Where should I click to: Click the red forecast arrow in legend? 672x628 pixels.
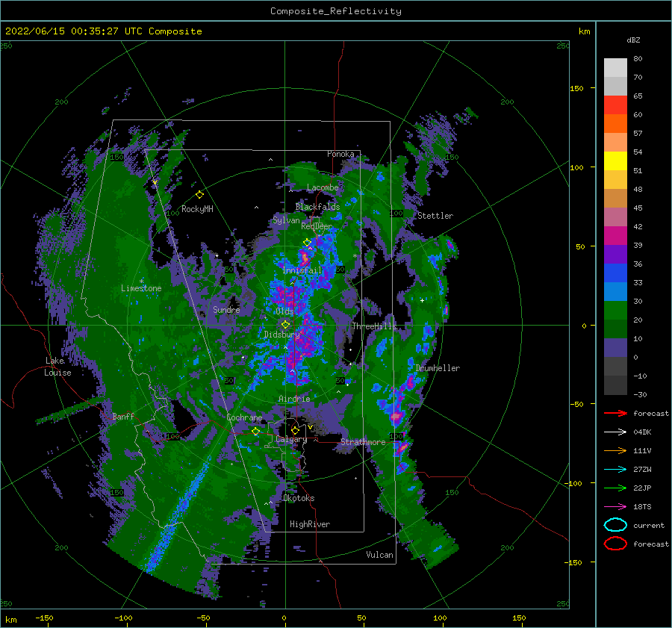tap(615, 413)
